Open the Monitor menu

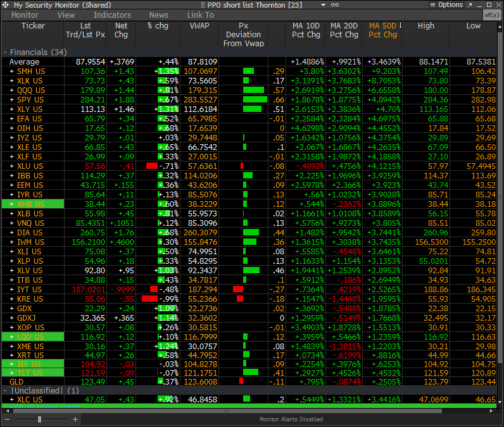coord(25,15)
